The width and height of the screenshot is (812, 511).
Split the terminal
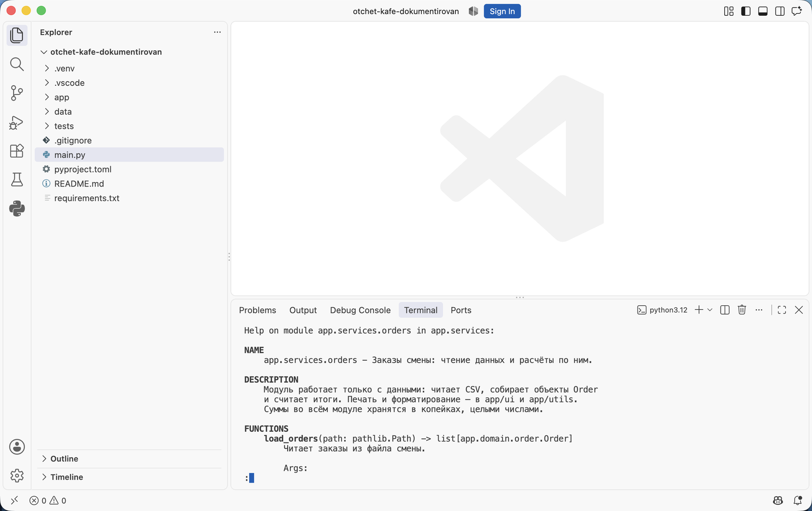(725, 310)
